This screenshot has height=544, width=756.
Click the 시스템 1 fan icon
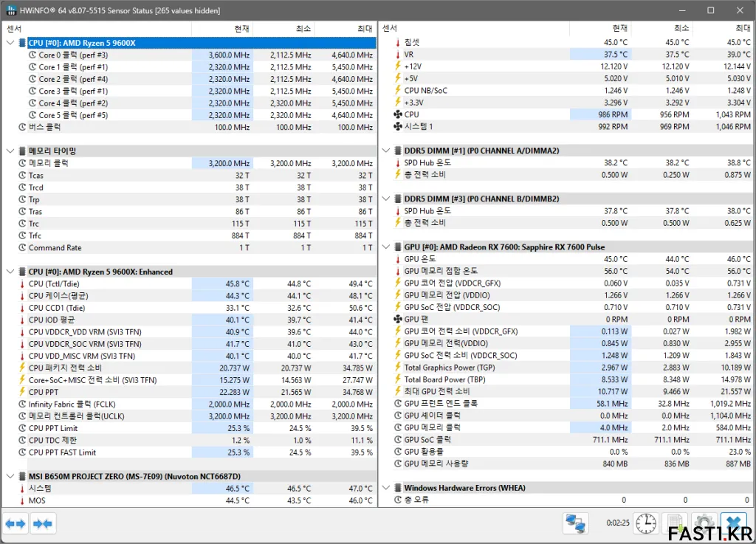click(398, 127)
